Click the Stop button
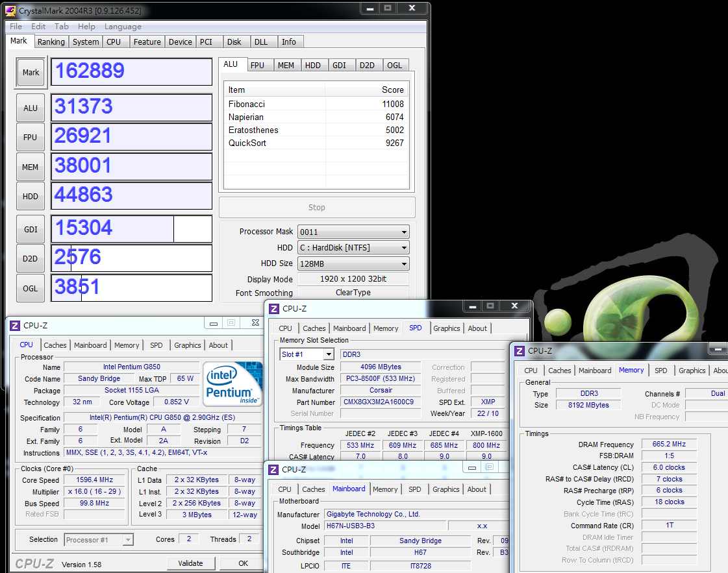This screenshot has height=573, width=728. [x=317, y=208]
